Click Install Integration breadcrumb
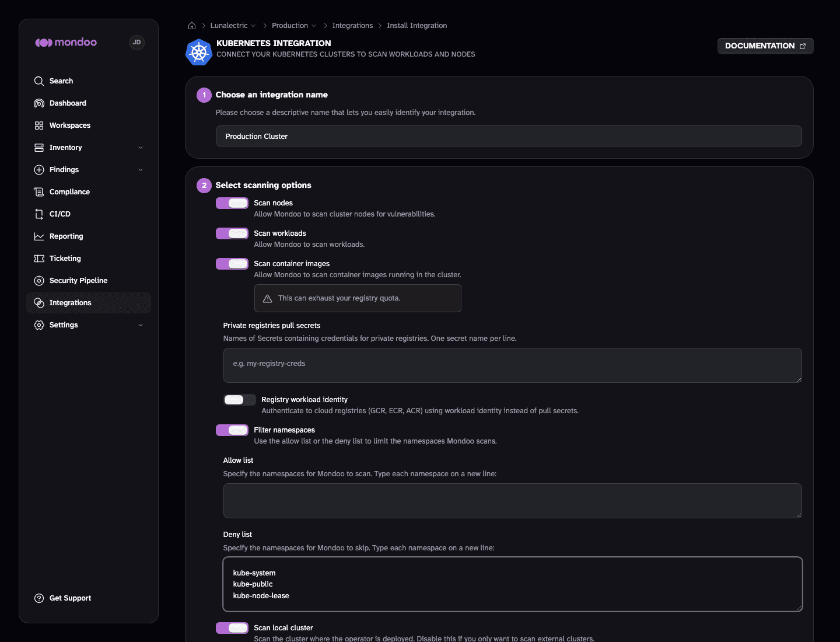Screen dimensions: 840x642 (417, 26)
